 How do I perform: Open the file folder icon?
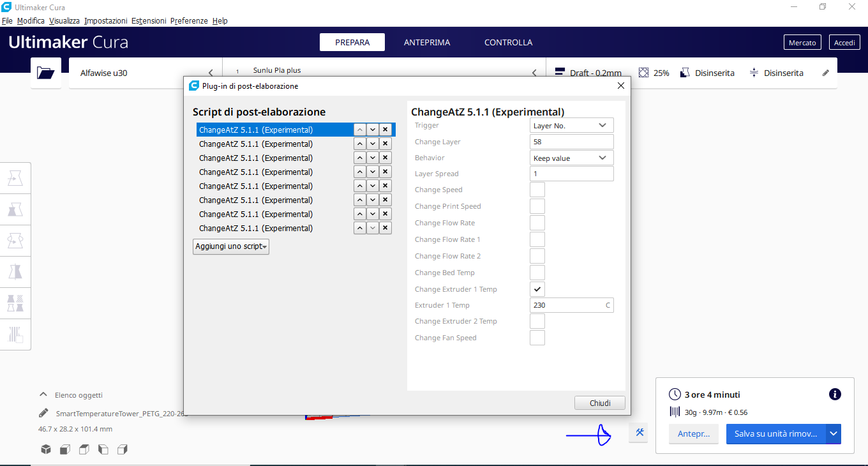[46, 73]
